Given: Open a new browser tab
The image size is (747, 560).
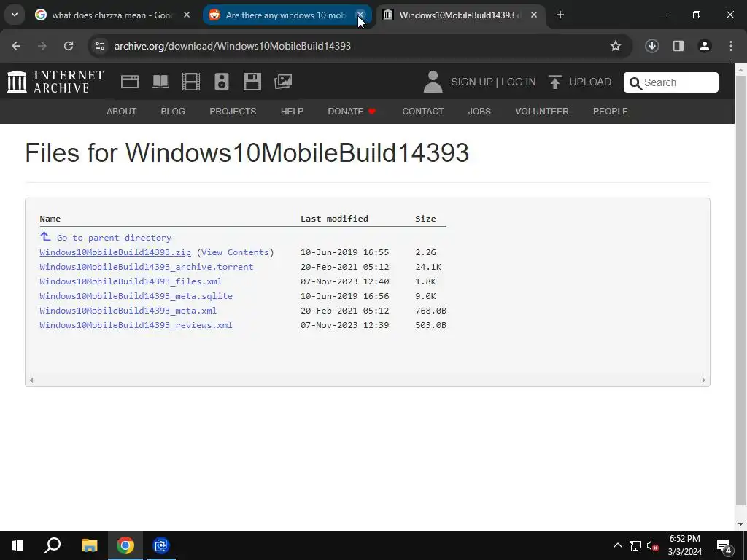Looking at the screenshot, I should tap(560, 15).
